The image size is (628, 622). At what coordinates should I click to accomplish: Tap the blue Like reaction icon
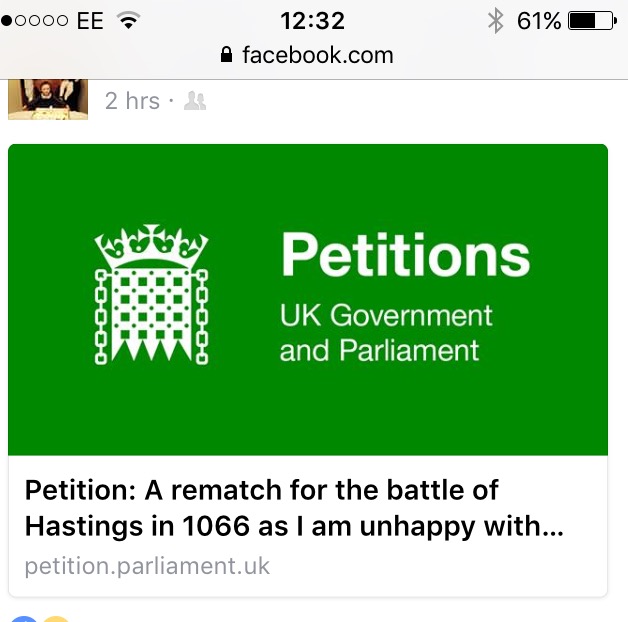pos(24,619)
